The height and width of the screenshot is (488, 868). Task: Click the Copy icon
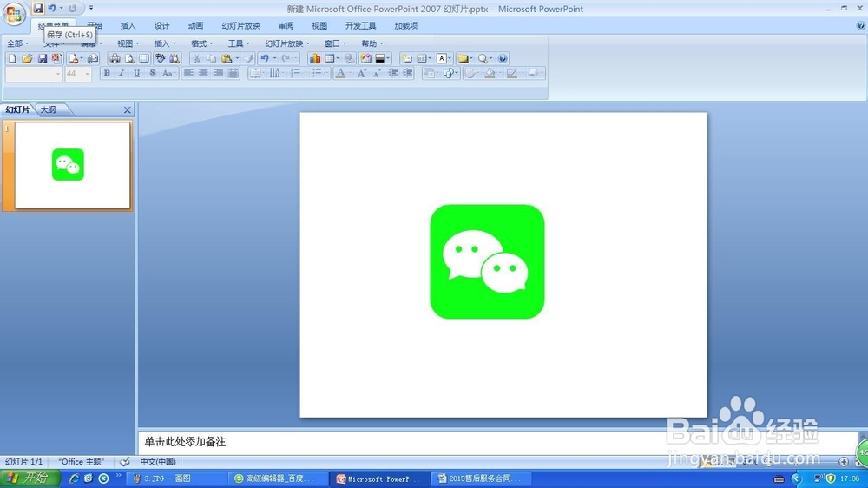pos(212,58)
